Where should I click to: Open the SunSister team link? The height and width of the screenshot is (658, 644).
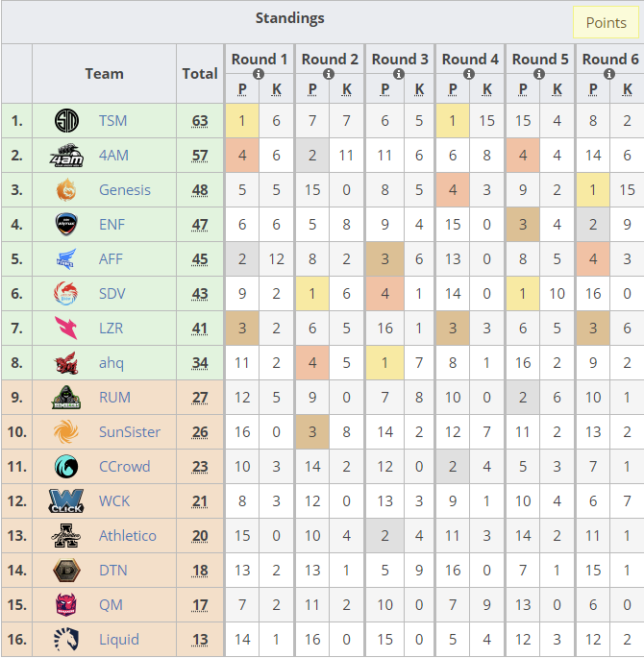coord(130,432)
